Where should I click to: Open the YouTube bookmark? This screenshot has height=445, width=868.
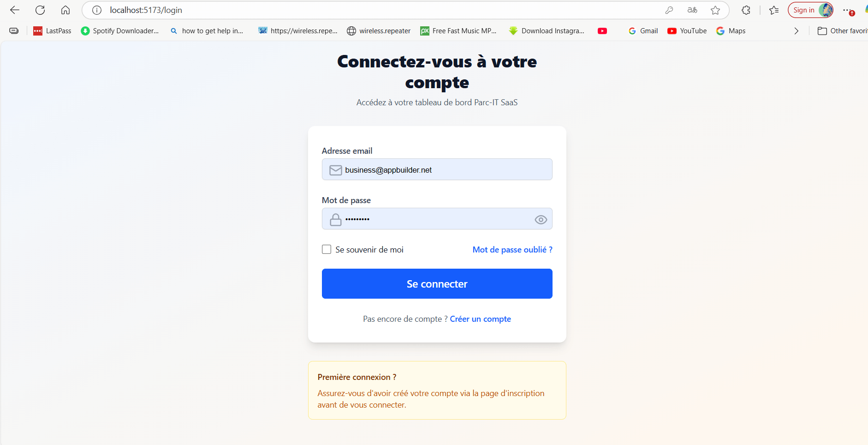(x=687, y=31)
